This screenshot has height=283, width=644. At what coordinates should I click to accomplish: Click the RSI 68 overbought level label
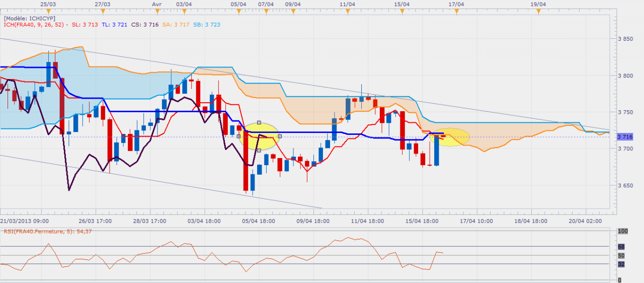621,246
